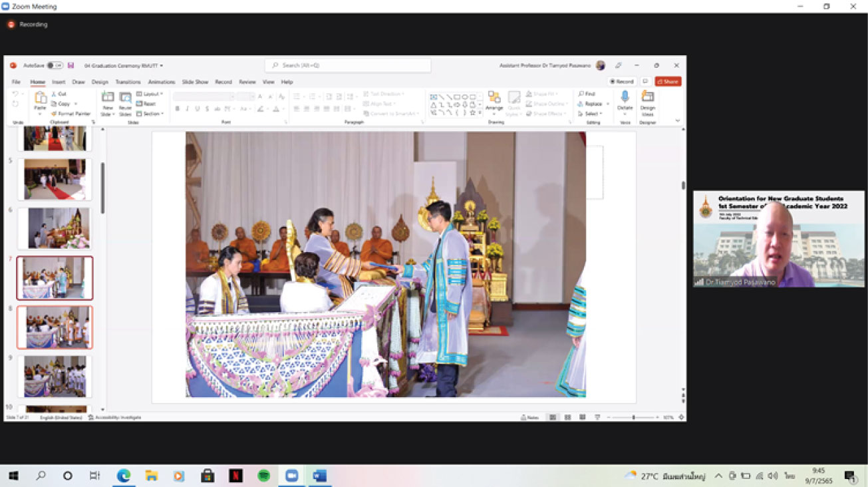The height and width of the screenshot is (487, 868).
Task: Switch to the Review tab
Action: coord(247,82)
